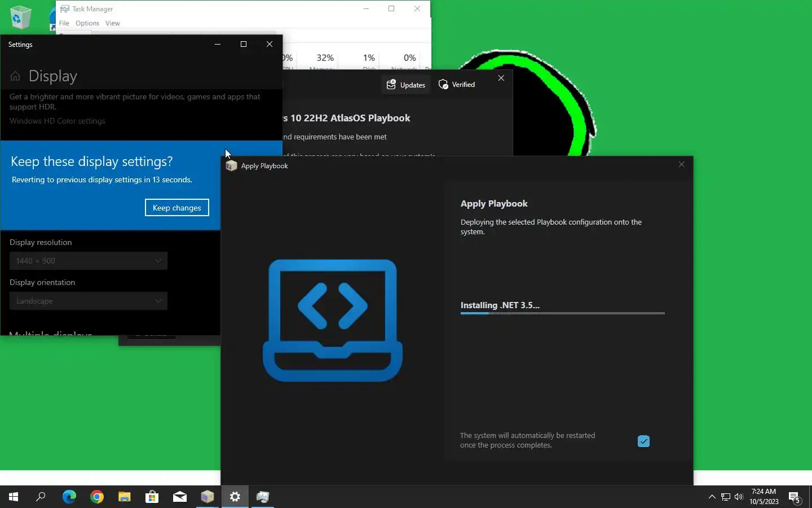The width and height of the screenshot is (812, 508).
Task: Open File Explorer from taskbar
Action: [x=124, y=497]
